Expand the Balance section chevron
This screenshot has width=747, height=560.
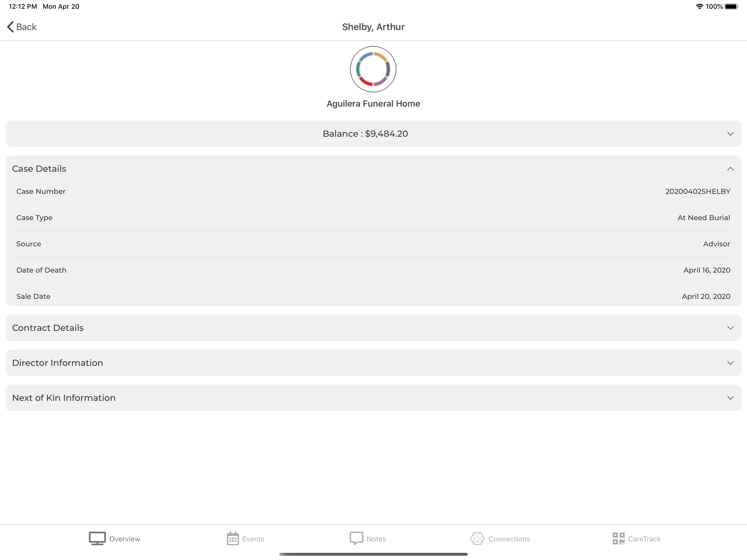coord(730,134)
